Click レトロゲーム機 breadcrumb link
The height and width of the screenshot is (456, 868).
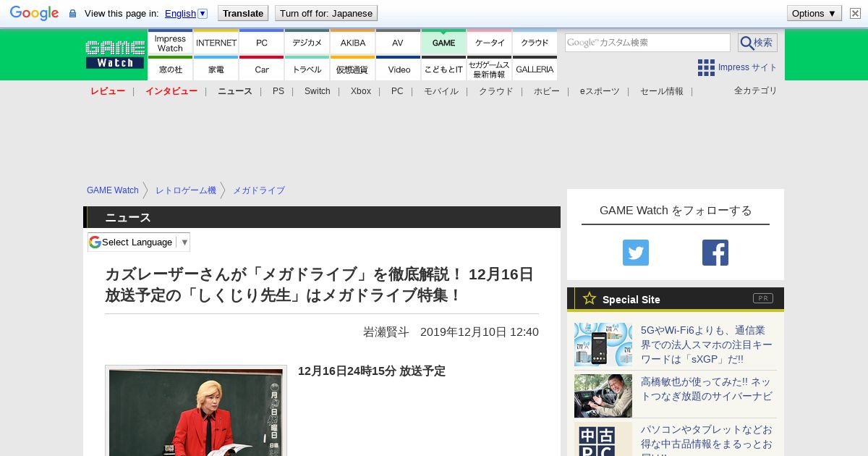click(186, 190)
